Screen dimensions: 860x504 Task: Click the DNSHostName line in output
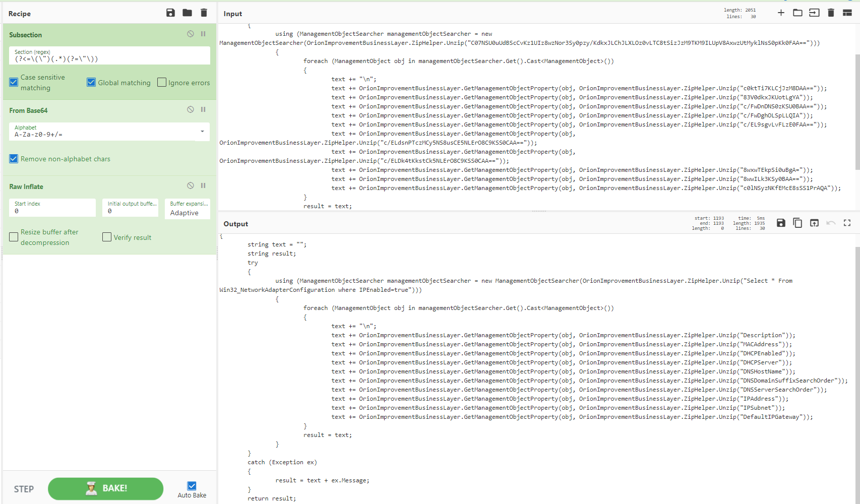pyautogui.click(x=564, y=371)
